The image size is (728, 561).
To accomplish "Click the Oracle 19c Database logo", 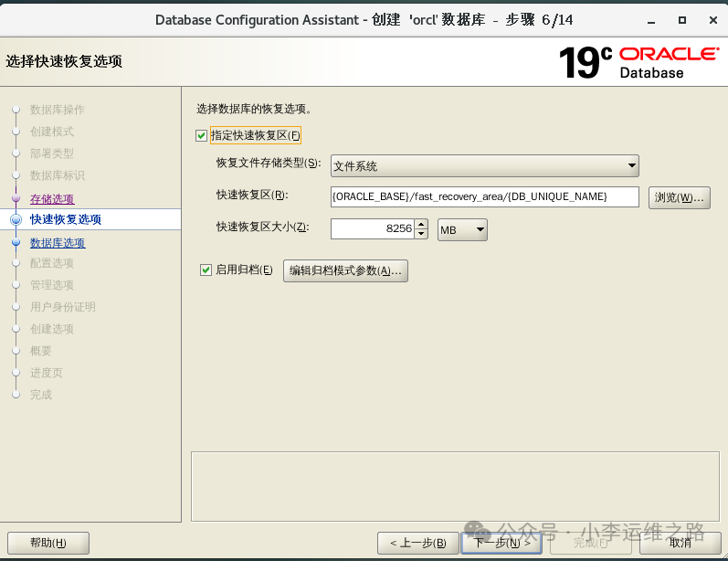I will pos(638,62).
